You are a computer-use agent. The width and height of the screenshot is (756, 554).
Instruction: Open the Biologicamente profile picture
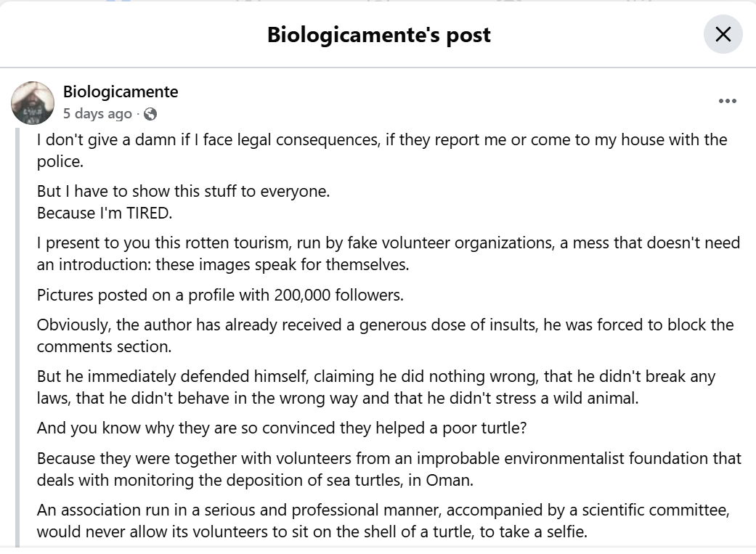[33, 102]
